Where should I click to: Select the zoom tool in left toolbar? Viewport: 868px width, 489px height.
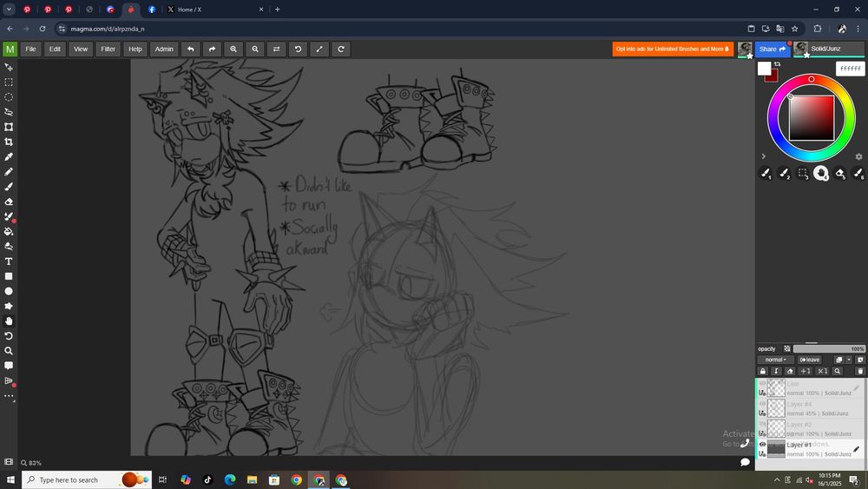(9, 351)
